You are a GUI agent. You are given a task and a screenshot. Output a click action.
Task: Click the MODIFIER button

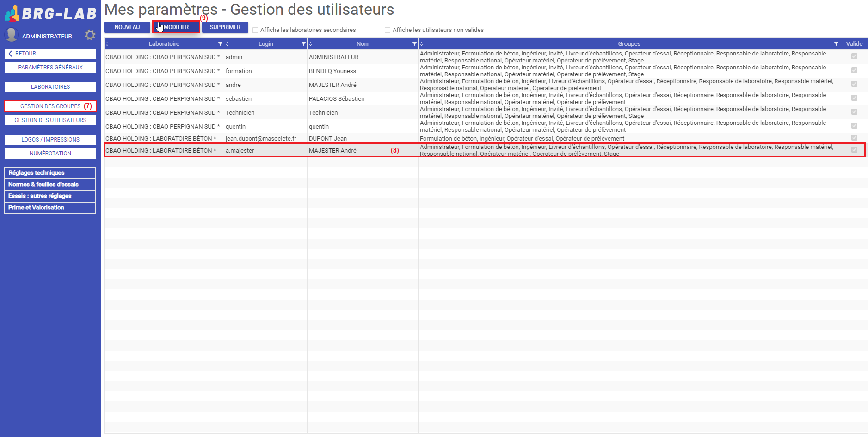(176, 27)
